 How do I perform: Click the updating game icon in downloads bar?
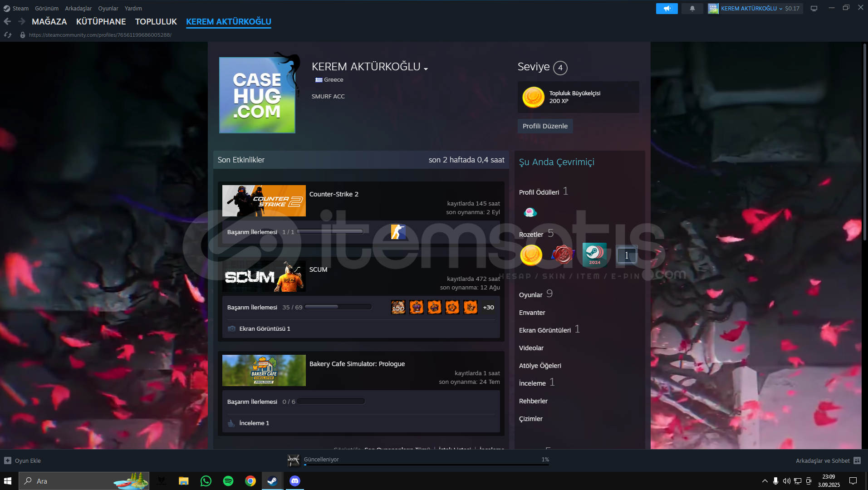click(294, 461)
